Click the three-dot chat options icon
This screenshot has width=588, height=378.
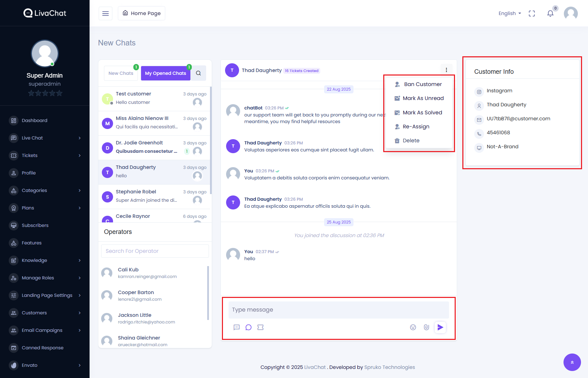(x=446, y=70)
